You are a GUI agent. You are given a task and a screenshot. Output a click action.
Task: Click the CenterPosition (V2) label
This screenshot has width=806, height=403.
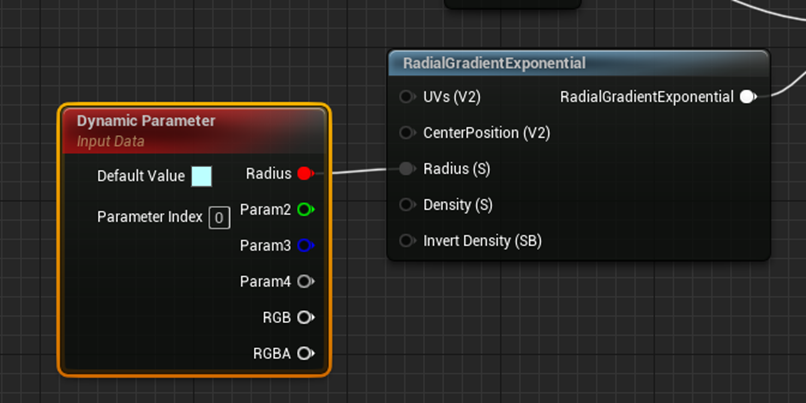487,133
